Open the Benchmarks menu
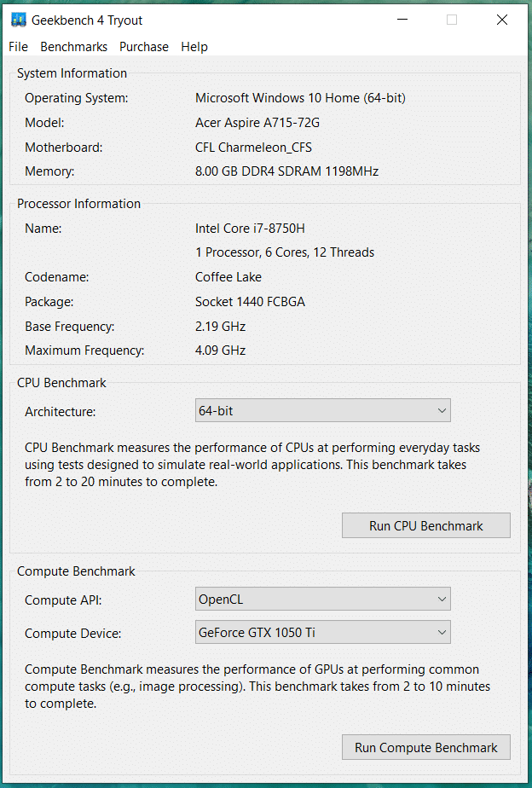The width and height of the screenshot is (532, 788). (x=73, y=47)
